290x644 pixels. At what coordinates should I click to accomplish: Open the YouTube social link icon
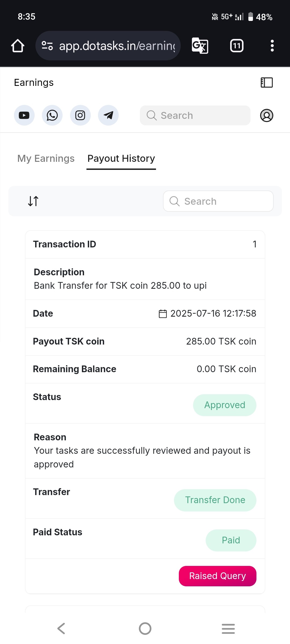24,115
